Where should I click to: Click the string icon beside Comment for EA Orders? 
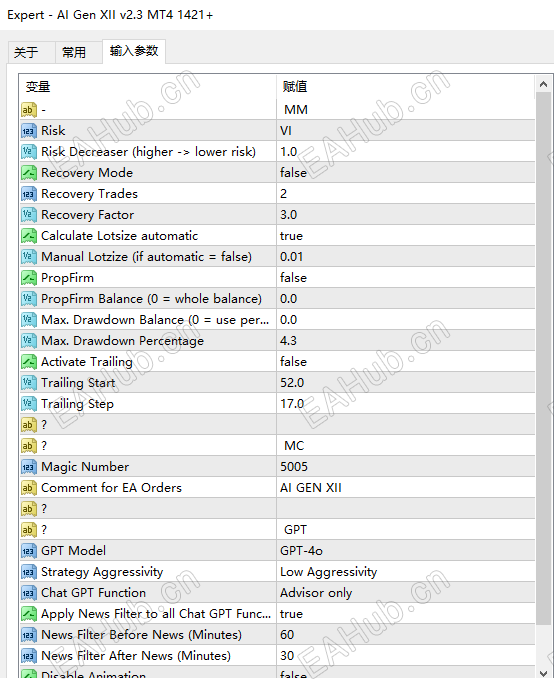click(x=29, y=488)
